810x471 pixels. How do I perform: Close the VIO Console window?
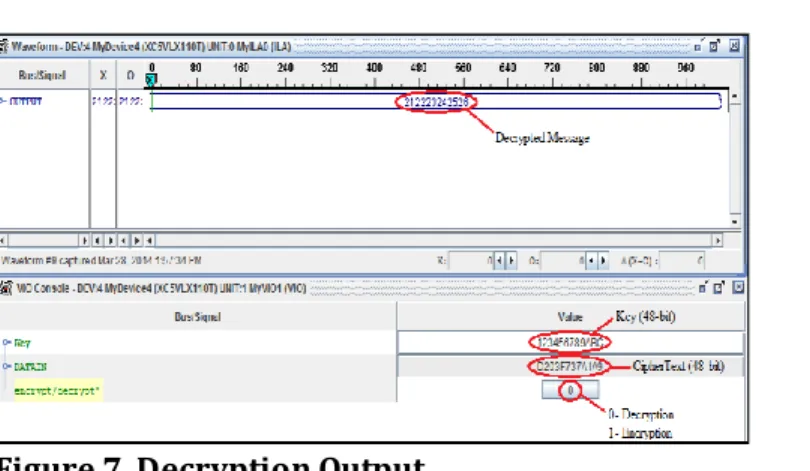[738, 287]
